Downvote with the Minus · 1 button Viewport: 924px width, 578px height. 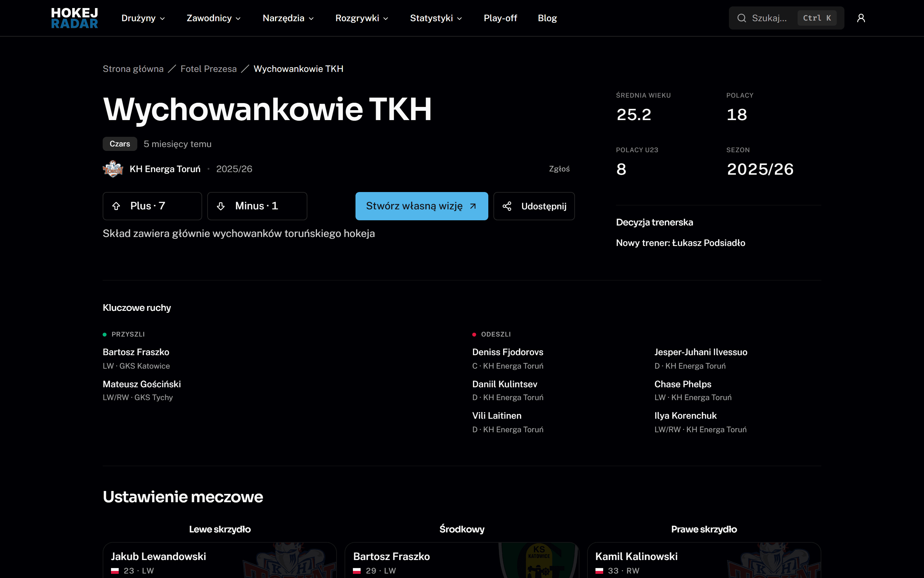tap(257, 206)
